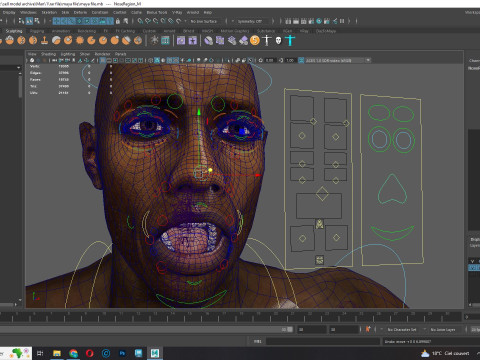Click the diamond control in top-left rig panel box
Viewport: 480px width, 360px height.
(313, 121)
